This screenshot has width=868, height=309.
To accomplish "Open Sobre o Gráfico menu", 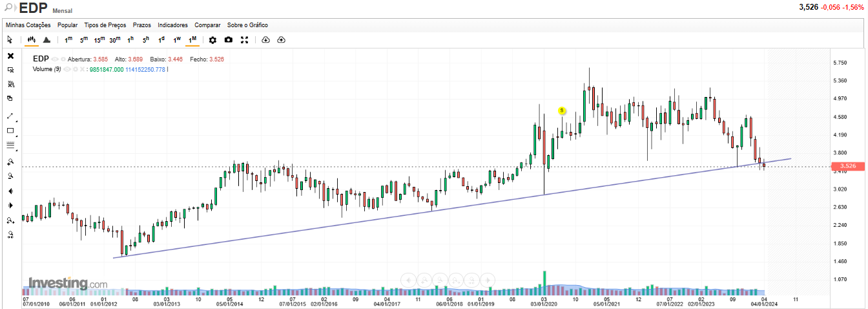I will tap(247, 25).
